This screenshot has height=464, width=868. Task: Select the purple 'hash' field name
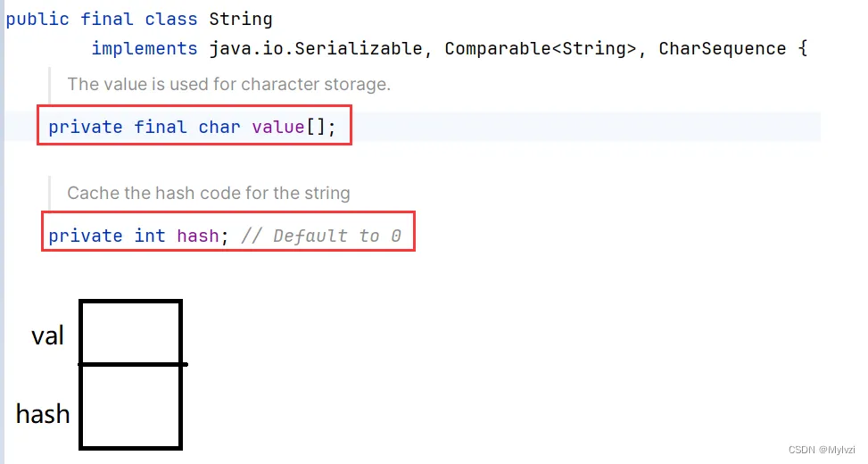tap(197, 236)
